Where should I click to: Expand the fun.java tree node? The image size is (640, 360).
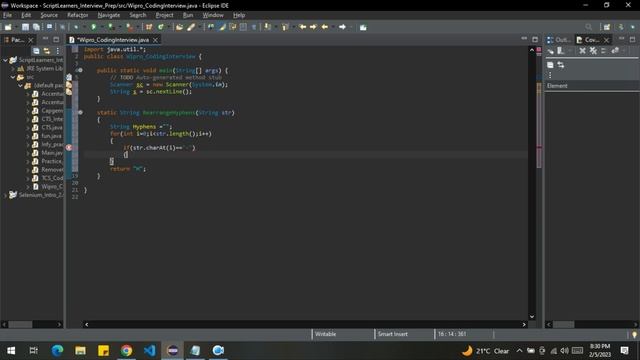(x=28, y=136)
